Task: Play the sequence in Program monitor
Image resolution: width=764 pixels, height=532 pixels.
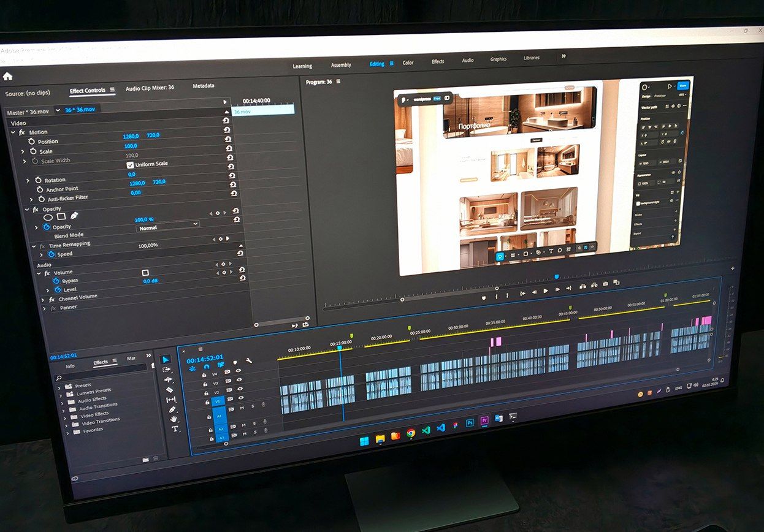Action: [545, 290]
